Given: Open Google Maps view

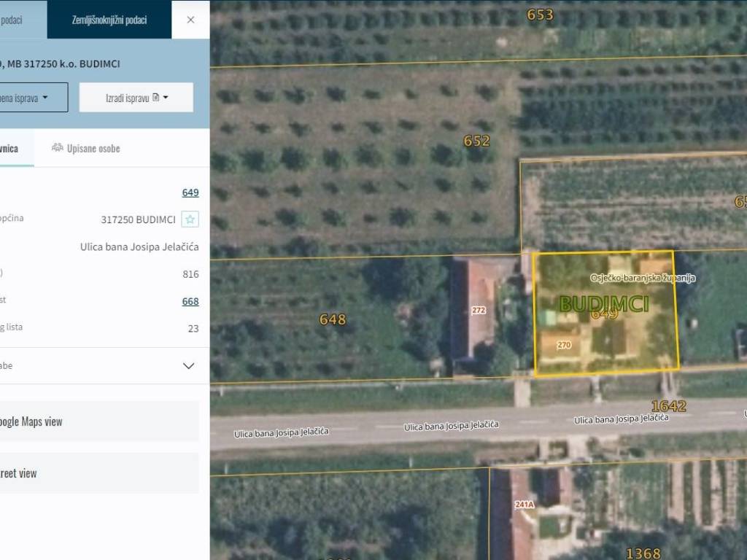Looking at the screenshot, I should click(x=99, y=421).
